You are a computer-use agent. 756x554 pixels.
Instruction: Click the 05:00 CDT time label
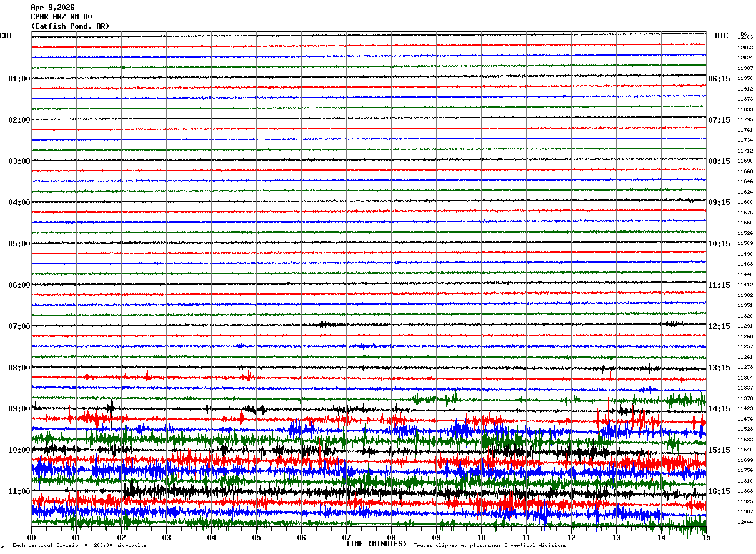(19, 244)
